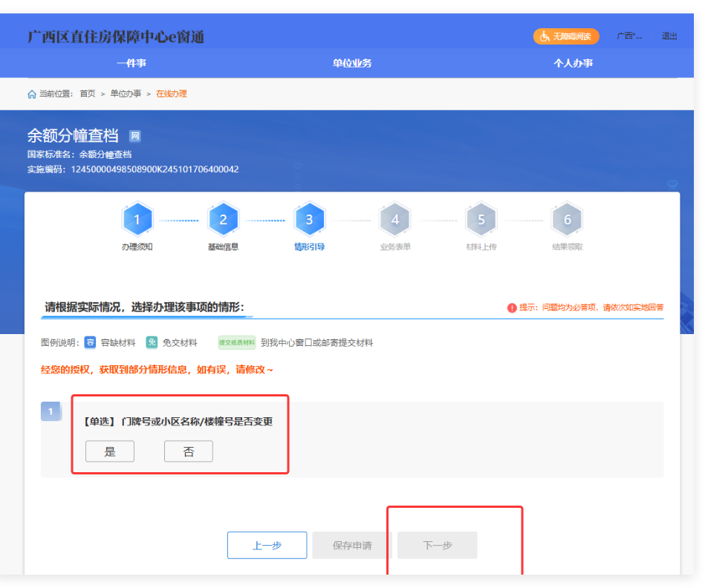Enable 无障碍阅读 accessibility mode

tap(566, 36)
